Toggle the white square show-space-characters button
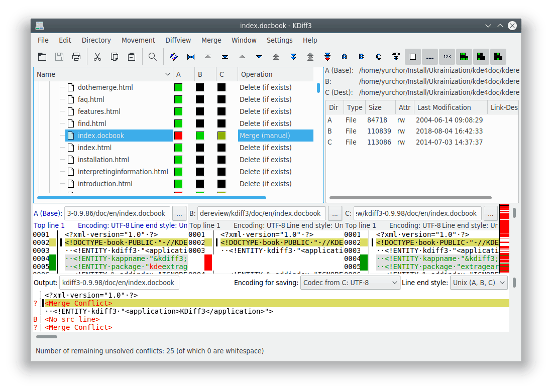This screenshot has height=392, width=552. pyautogui.click(x=413, y=57)
